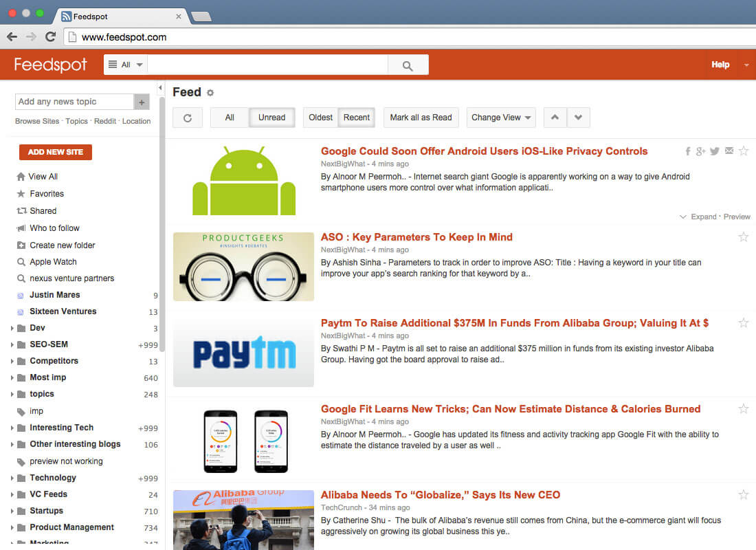The width and height of the screenshot is (756, 550).
Task: Share the Android article on Google Plus
Action: tap(700, 151)
